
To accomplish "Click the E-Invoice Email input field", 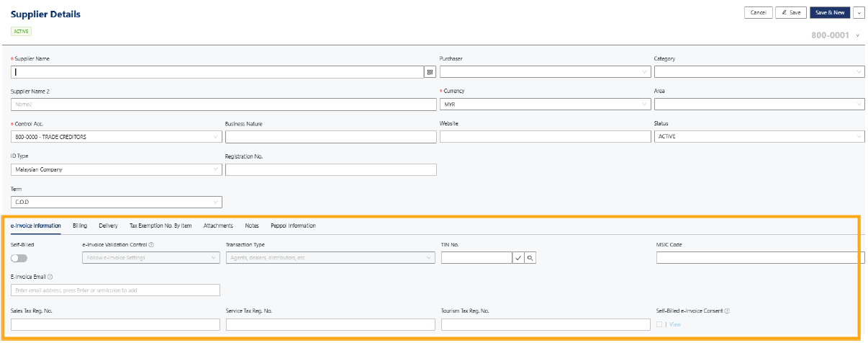I will 115,290.
